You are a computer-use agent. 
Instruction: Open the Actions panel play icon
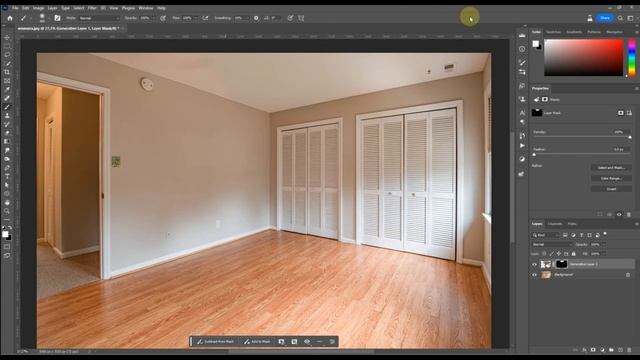click(x=522, y=146)
